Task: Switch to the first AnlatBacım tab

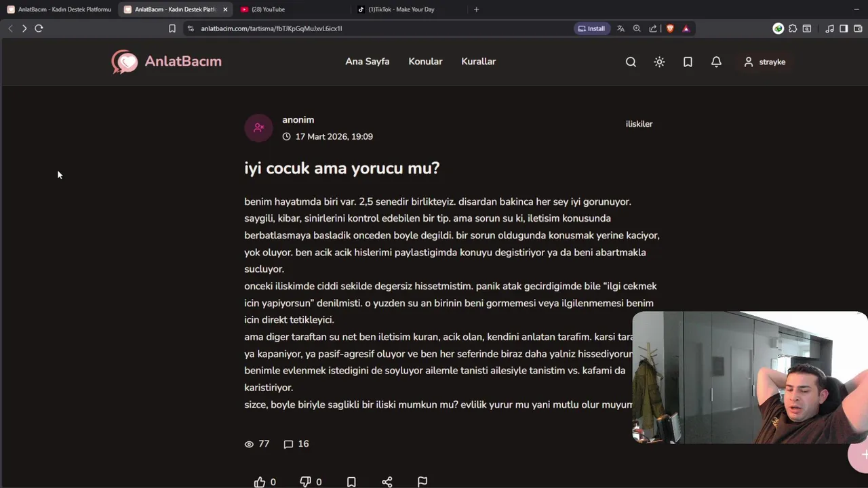Action: pos(59,9)
